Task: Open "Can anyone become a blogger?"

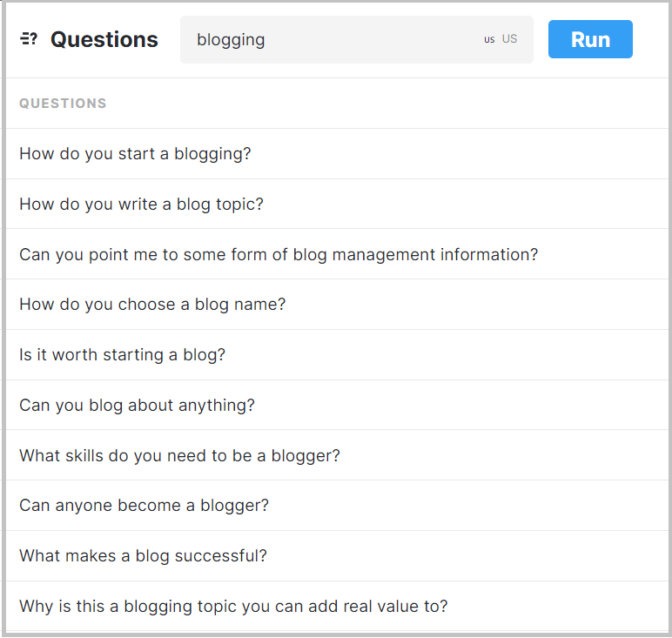Action: (x=144, y=506)
